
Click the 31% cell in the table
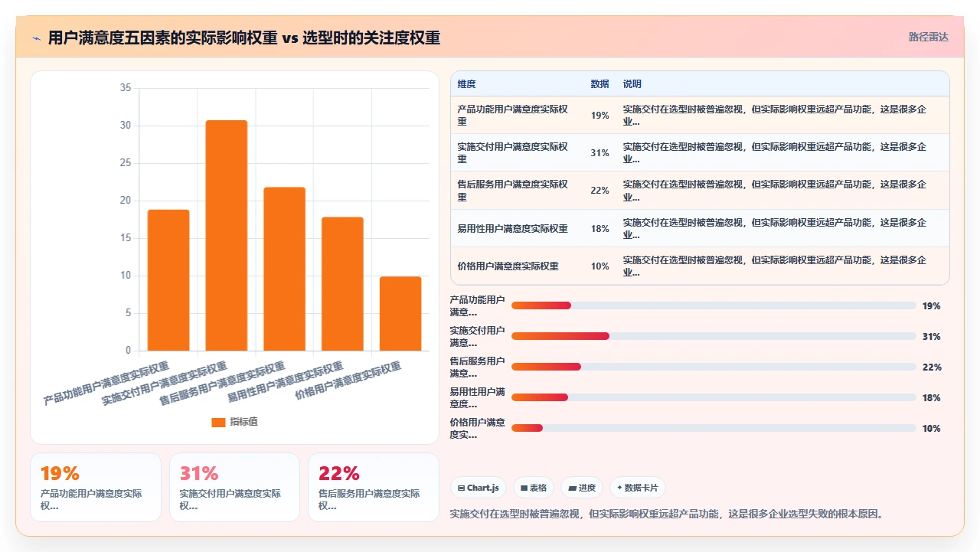[599, 153]
